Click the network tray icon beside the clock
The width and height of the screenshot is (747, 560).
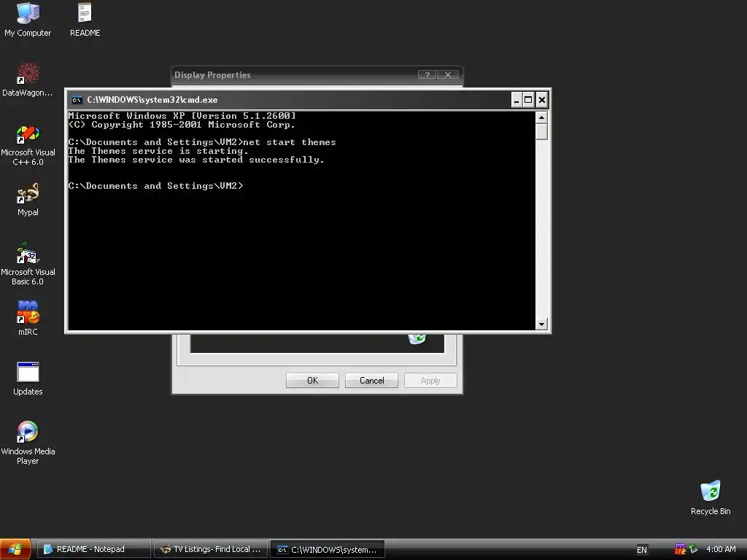[693, 549]
